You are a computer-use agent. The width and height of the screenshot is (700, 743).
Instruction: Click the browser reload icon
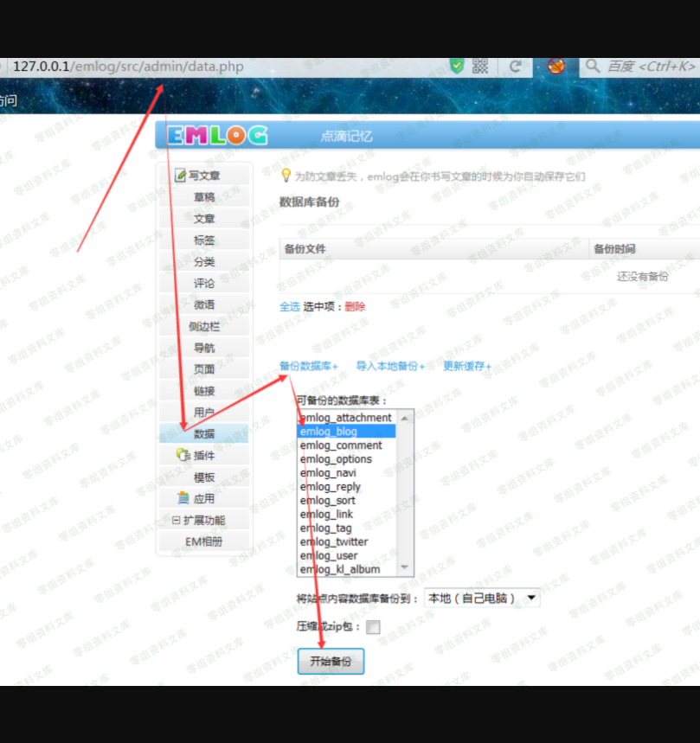click(x=515, y=66)
